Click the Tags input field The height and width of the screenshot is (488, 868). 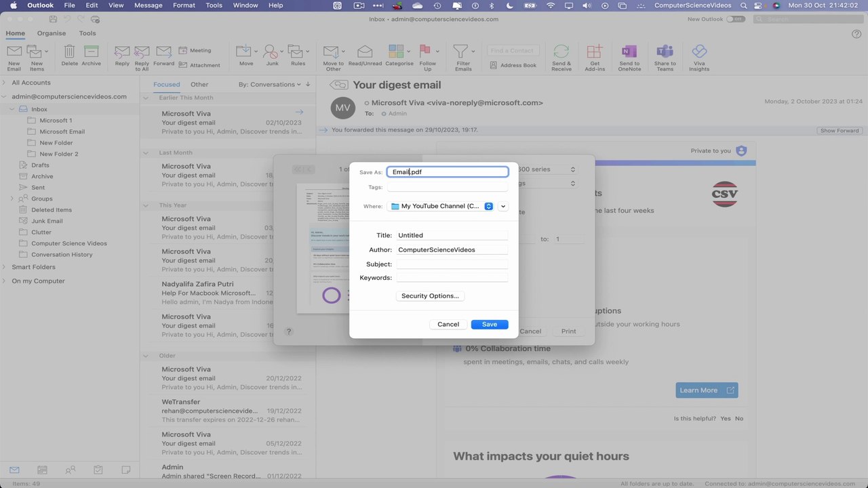pos(448,187)
